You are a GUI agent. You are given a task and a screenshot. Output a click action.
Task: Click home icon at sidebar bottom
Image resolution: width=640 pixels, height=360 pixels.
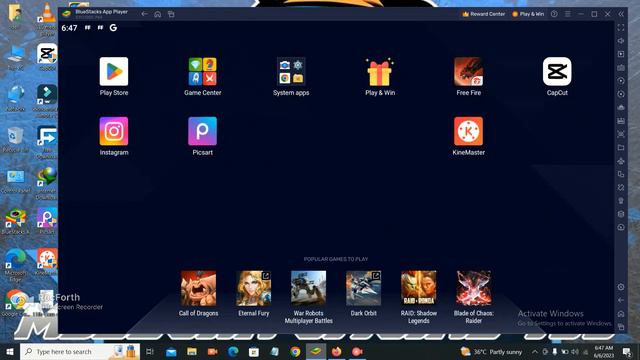pyautogui.click(x=621, y=313)
